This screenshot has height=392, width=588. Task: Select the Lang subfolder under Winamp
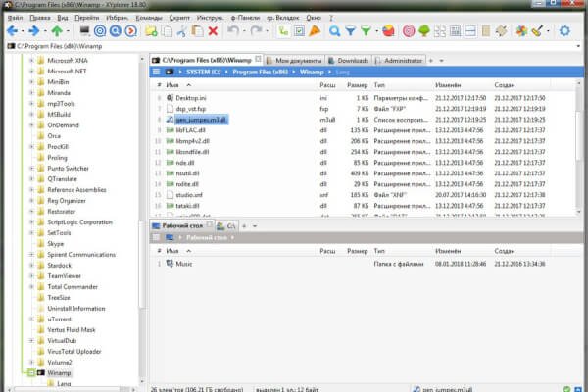[64, 384]
